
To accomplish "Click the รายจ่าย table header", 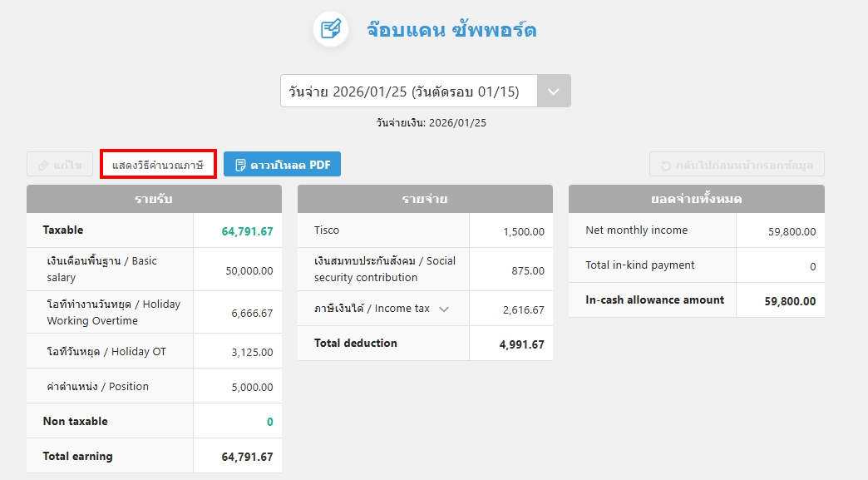I will click(x=425, y=199).
